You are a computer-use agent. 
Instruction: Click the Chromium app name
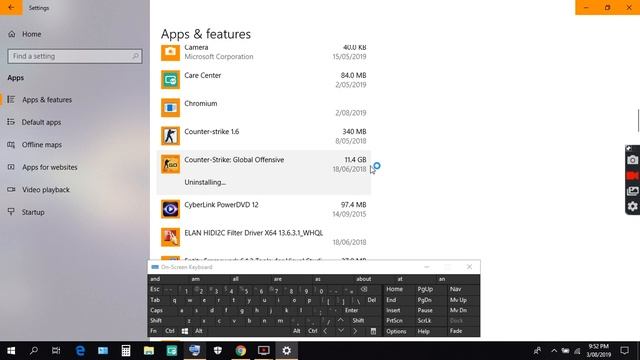pos(200,103)
